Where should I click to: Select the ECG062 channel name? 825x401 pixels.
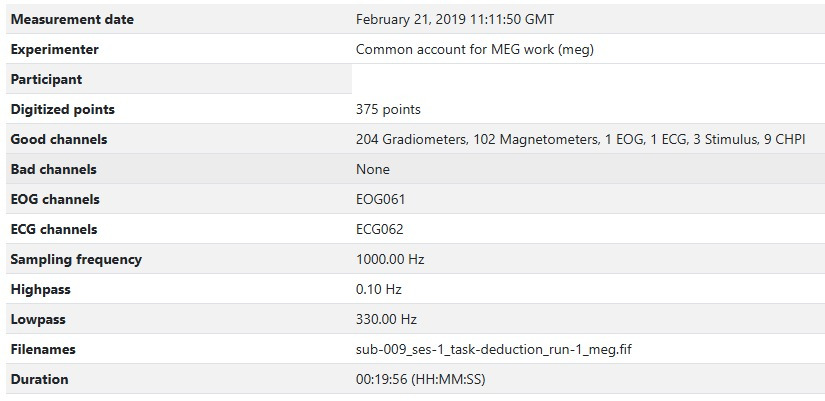click(379, 229)
